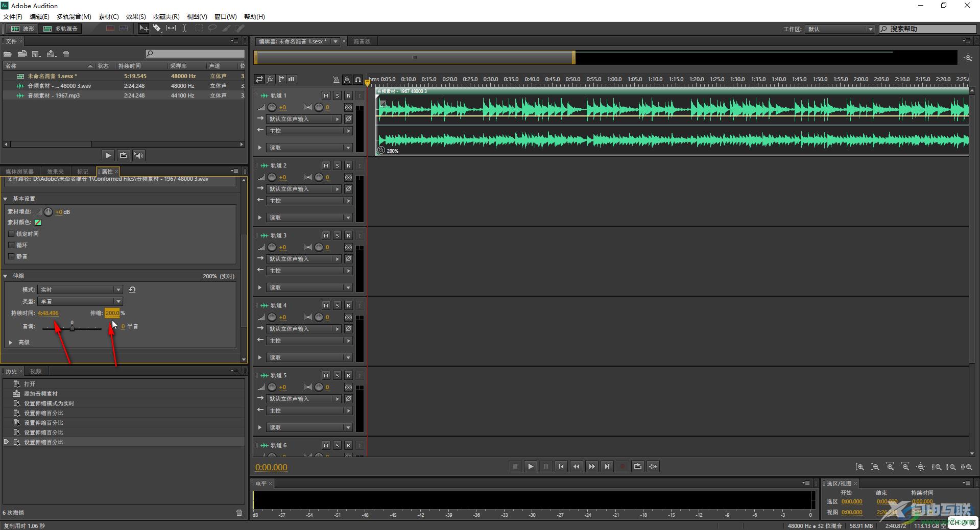This screenshot has height=530, width=980.
Task: Switch to Mixer tab
Action: tap(362, 41)
